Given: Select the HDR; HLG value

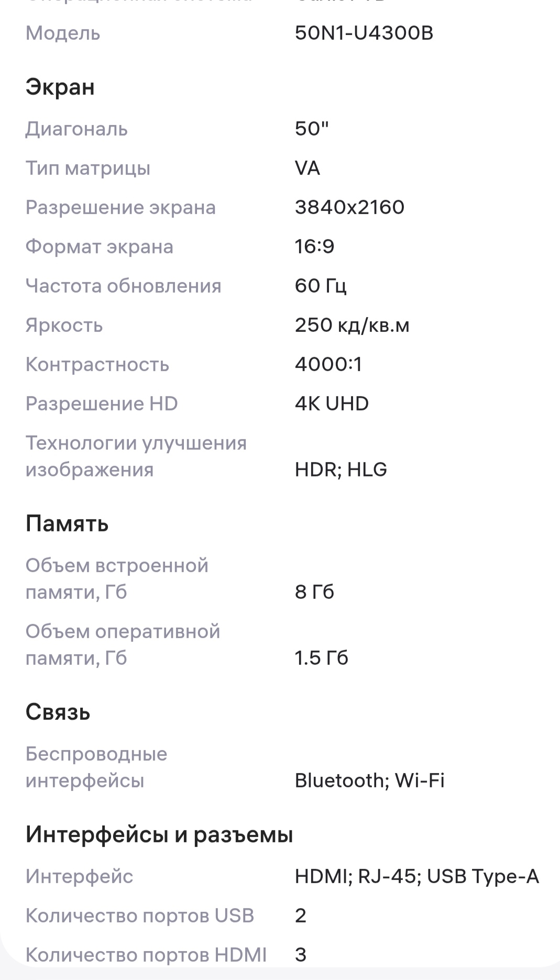Looking at the screenshot, I should [341, 470].
